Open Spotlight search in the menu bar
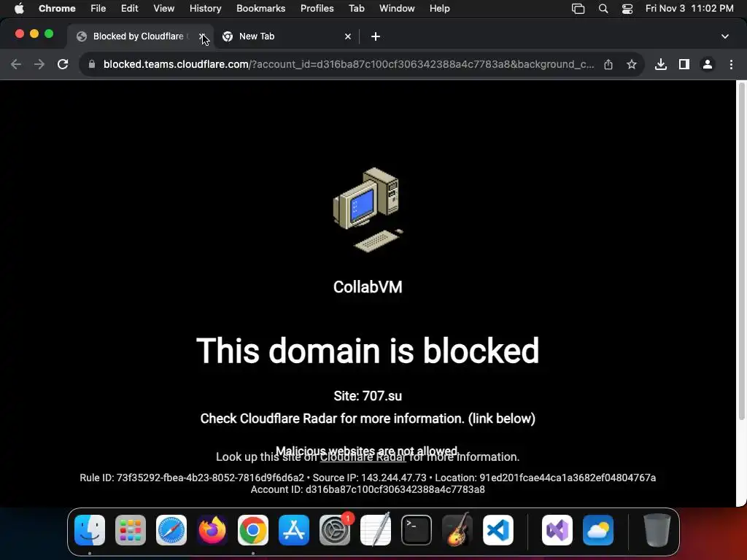Screen dimensions: 747x560 click(603, 8)
